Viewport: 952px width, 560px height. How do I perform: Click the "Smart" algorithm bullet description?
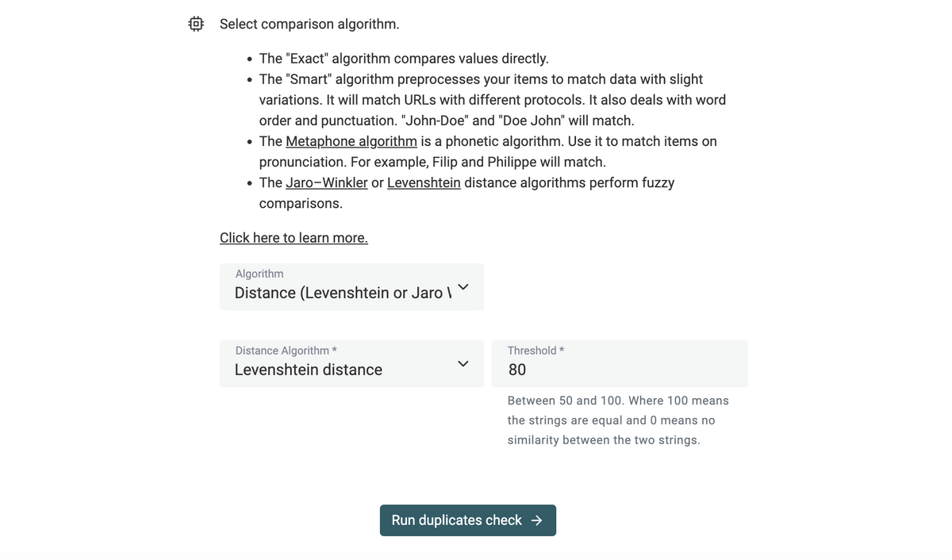(492, 100)
